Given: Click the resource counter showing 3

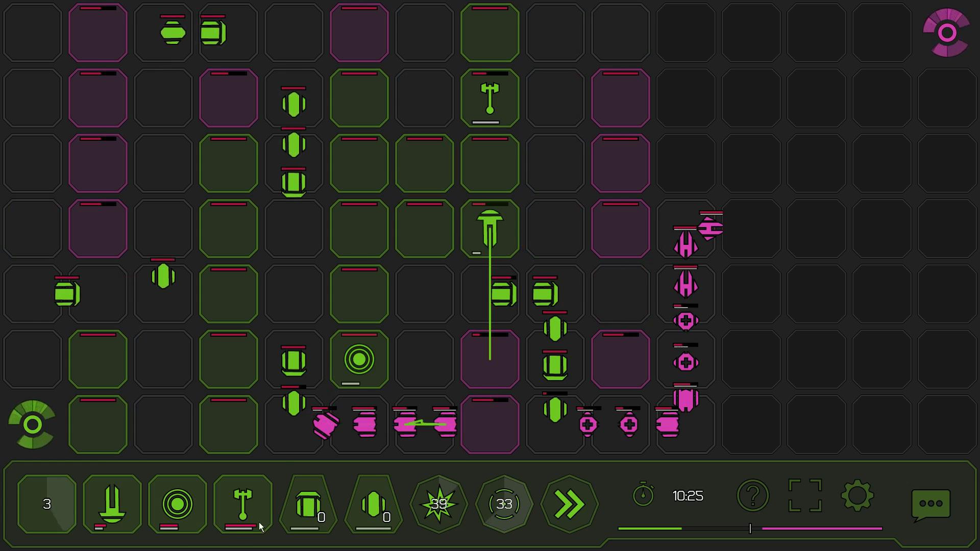Looking at the screenshot, I should (46, 504).
